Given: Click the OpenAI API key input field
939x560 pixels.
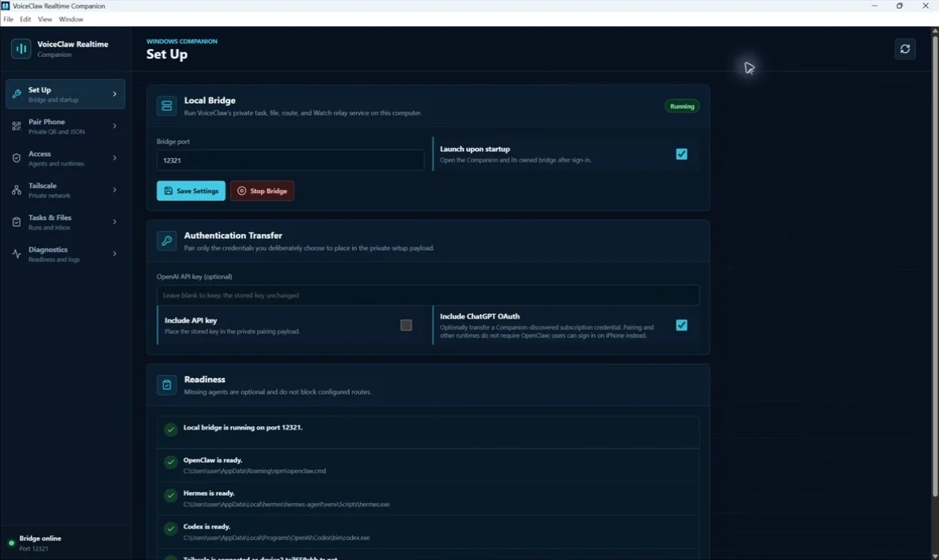Looking at the screenshot, I should [x=428, y=295].
